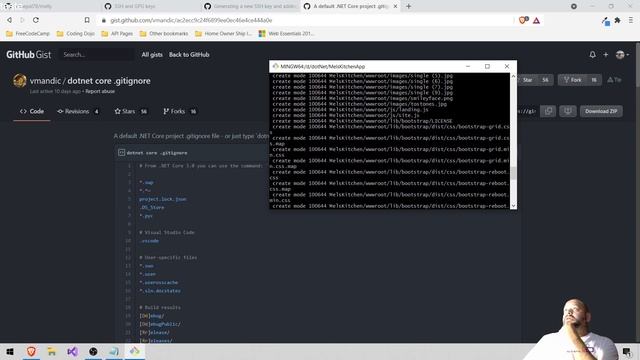This screenshot has width=640, height=360.
Task: Open the gist Revisions tab
Action: (x=78, y=111)
